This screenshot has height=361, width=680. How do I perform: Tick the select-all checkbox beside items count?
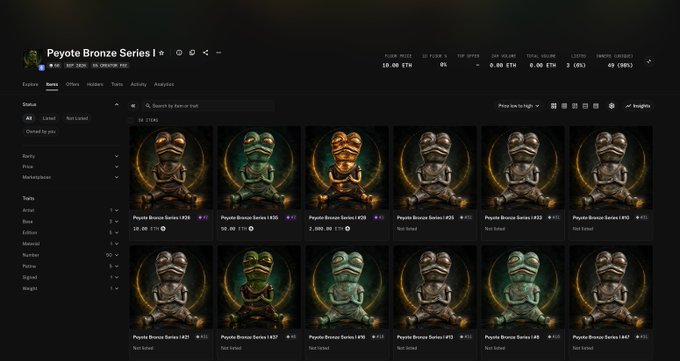[x=131, y=120]
